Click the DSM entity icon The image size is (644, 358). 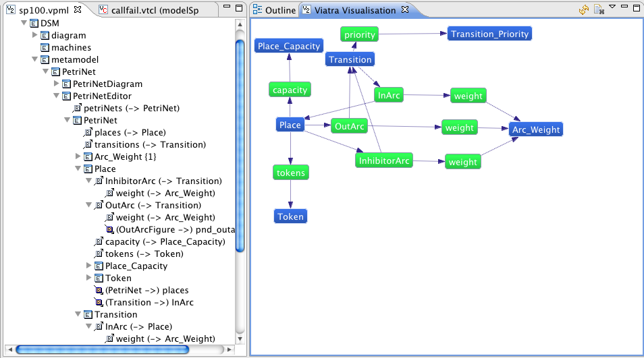tap(34, 24)
